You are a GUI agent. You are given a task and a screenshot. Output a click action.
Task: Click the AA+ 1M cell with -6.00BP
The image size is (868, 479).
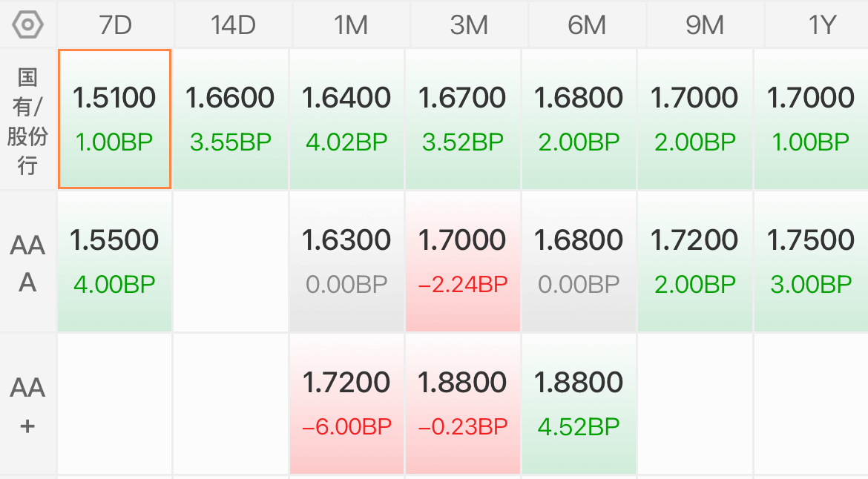click(x=346, y=404)
